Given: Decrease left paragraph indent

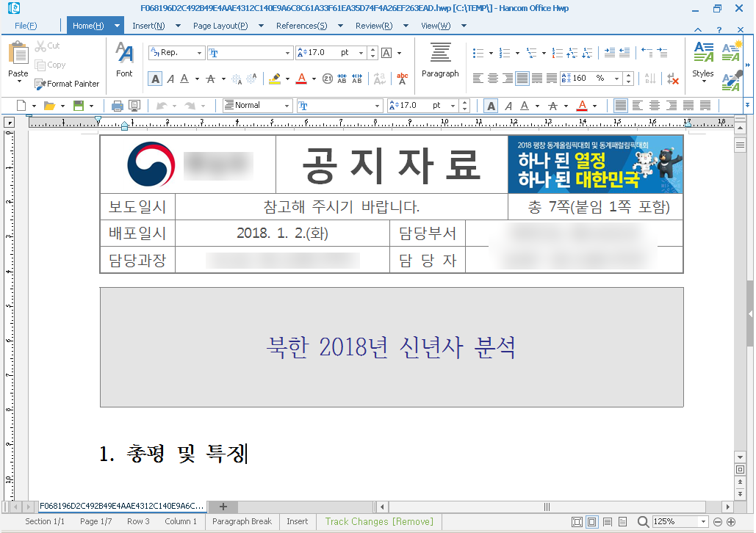Looking at the screenshot, I should point(624,53).
